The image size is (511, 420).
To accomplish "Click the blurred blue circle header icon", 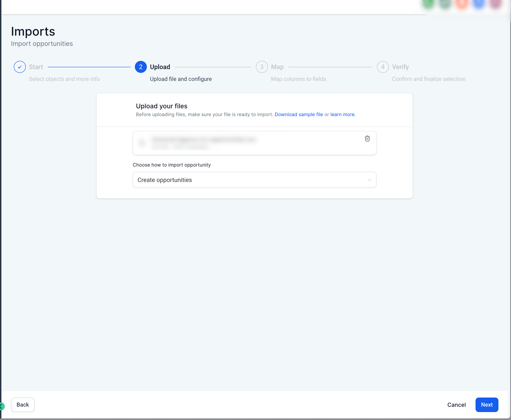I will pos(479,3).
